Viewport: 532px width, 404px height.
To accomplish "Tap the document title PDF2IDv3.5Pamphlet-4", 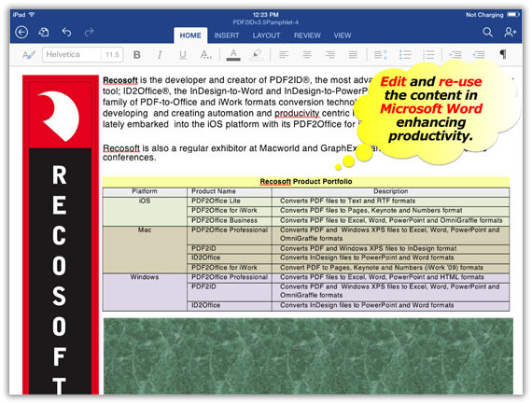I will [266, 22].
